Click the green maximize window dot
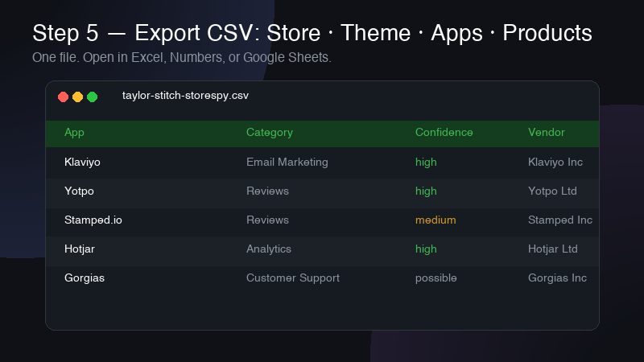Viewport: 644px width, 362px height. tap(92, 97)
